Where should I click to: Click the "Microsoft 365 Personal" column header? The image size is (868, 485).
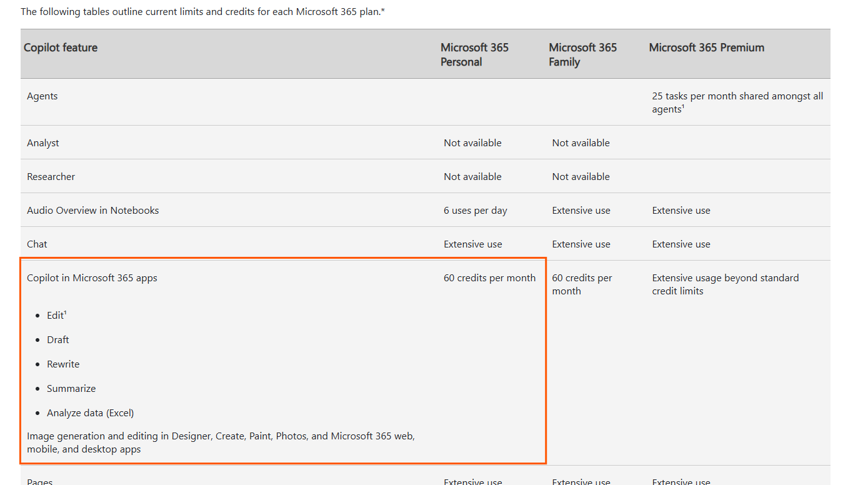474,54
